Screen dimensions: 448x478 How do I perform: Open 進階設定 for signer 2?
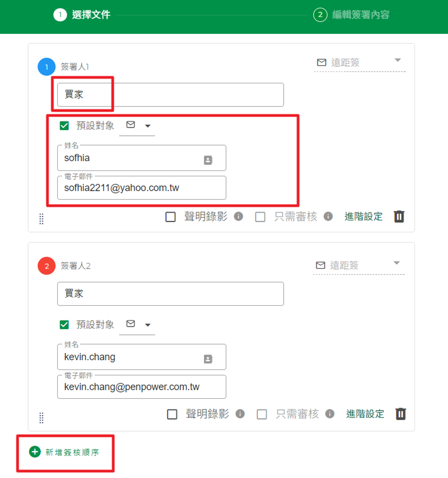[x=365, y=414]
